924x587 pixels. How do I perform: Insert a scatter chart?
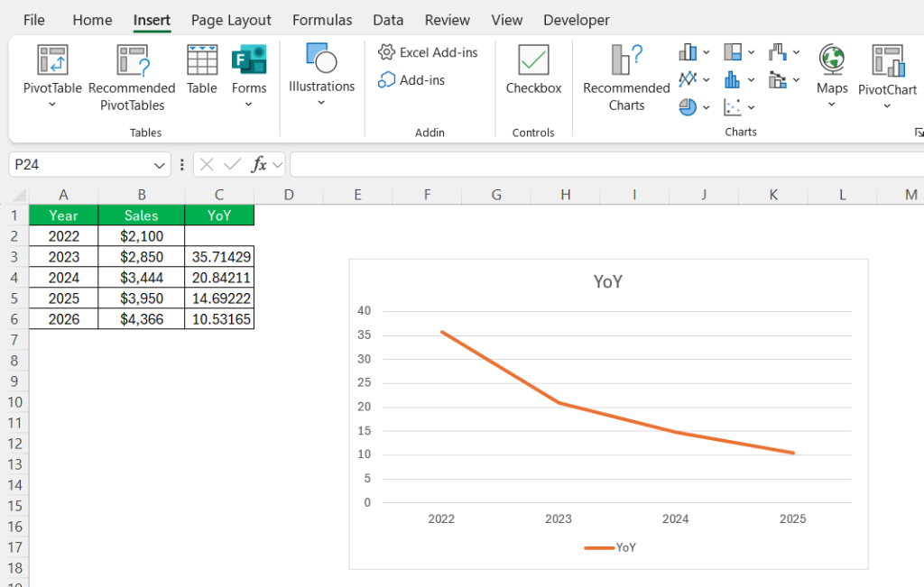click(x=733, y=106)
